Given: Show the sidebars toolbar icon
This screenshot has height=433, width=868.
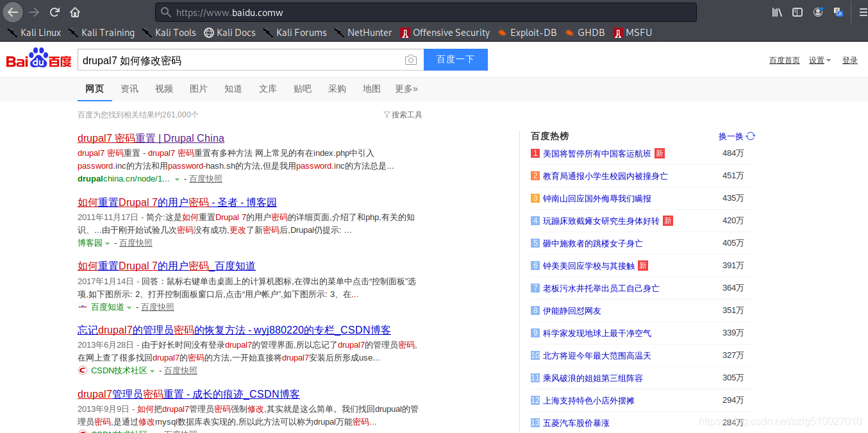Looking at the screenshot, I should [x=797, y=12].
